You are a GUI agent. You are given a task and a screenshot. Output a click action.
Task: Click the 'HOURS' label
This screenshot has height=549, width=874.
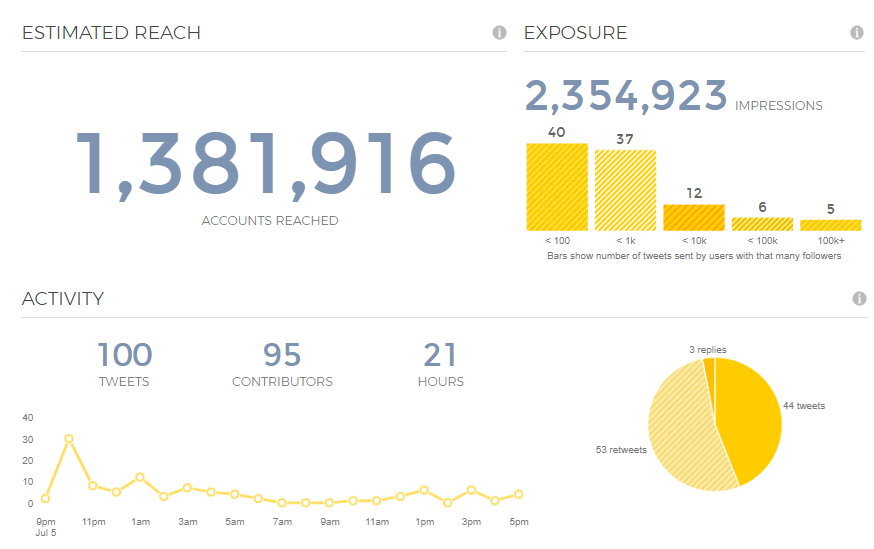tap(440, 382)
